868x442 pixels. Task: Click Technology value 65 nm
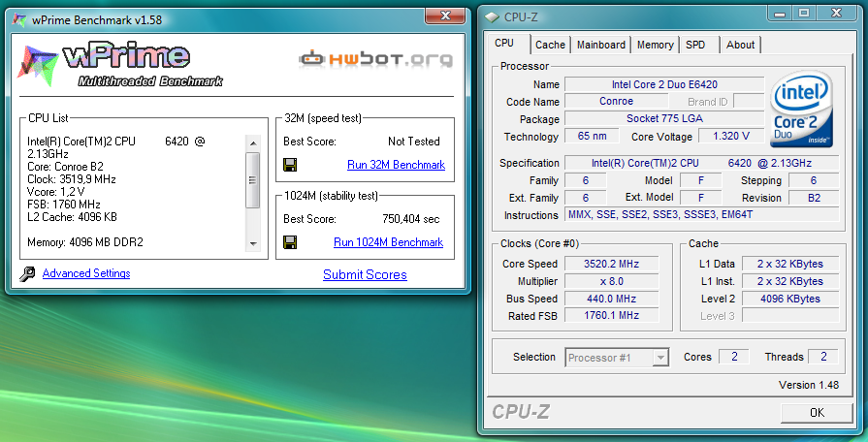point(592,136)
